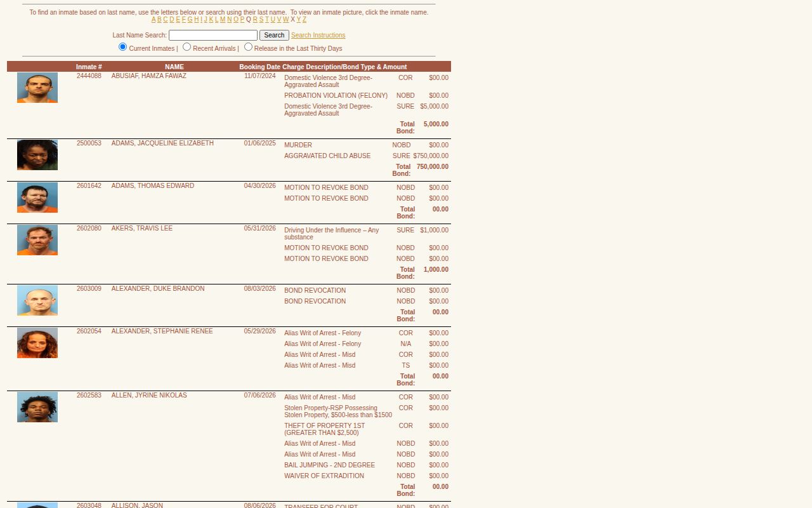Click booking date 01/06/2025

tap(260, 144)
